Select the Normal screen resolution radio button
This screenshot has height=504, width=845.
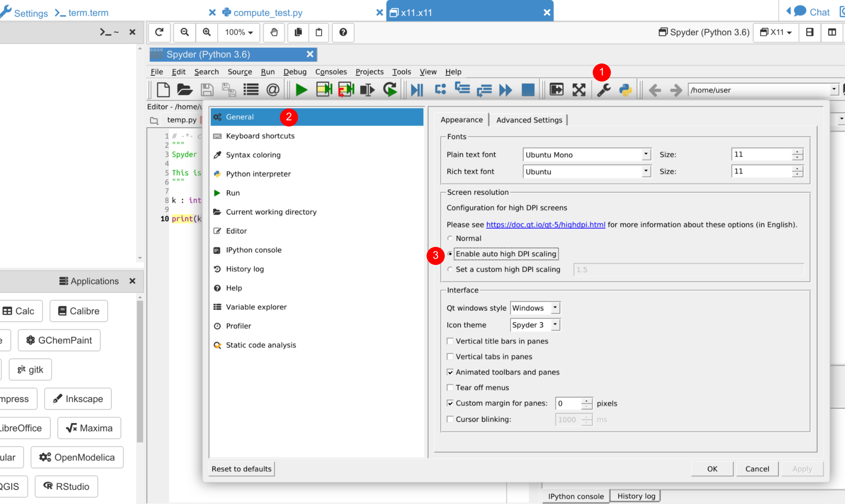(450, 238)
